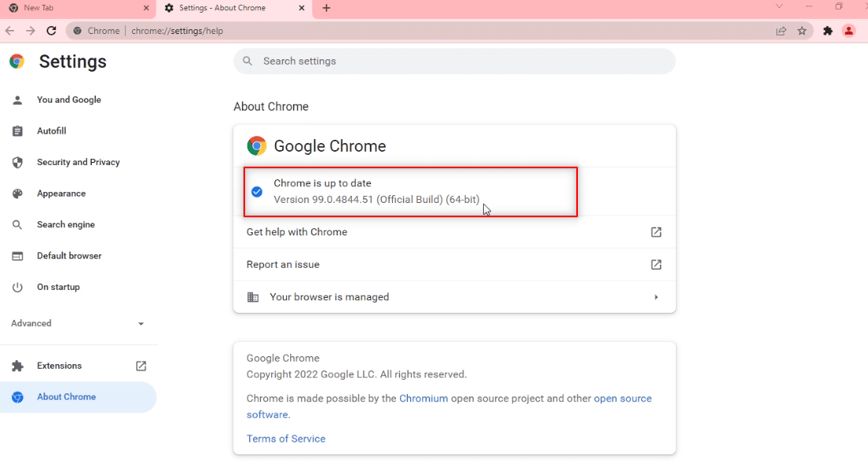
Task: Click the Chrome icon beside About Chrome
Action: click(17, 397)
